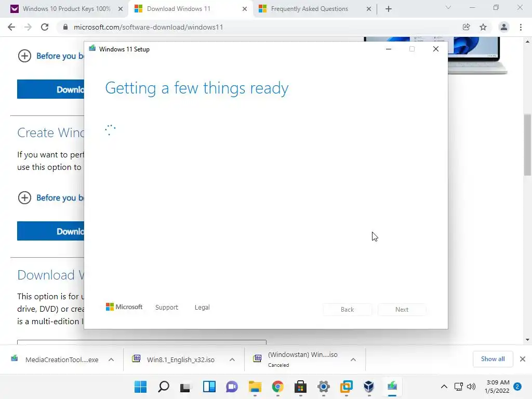View site info via the padlock icon
532x399 pixels.
65,27
